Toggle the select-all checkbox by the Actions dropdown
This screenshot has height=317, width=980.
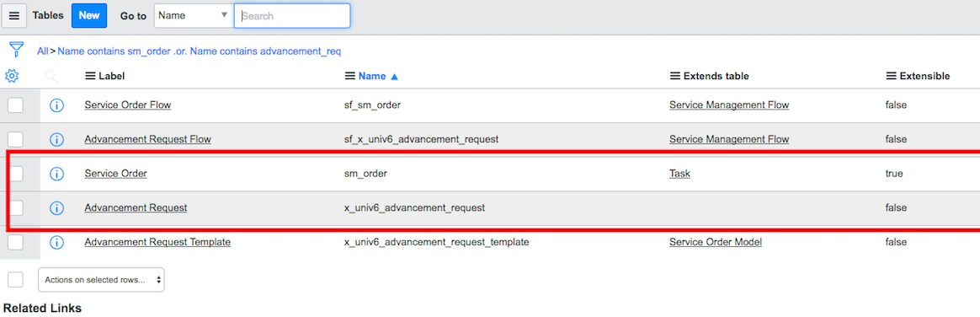click(16, 280)
